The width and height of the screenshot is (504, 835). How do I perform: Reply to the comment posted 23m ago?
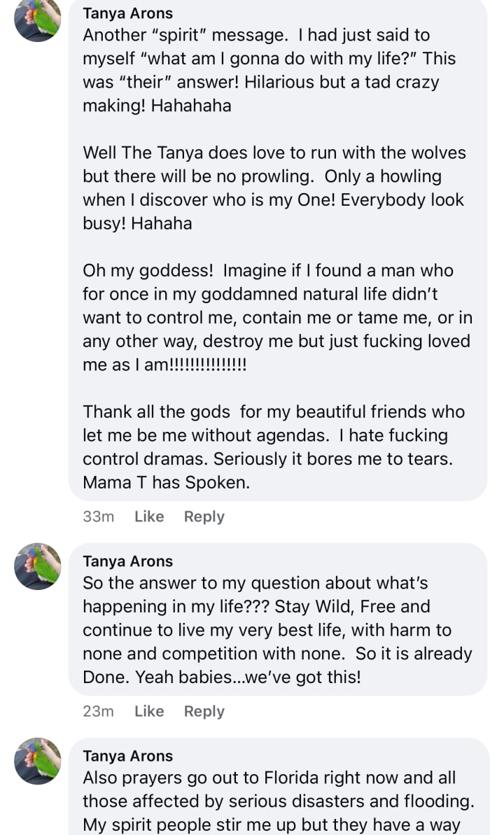tap(204, 711)
